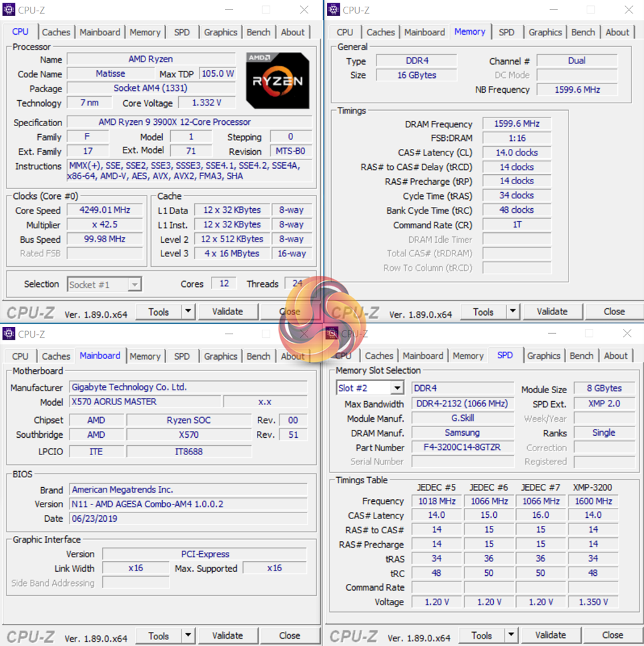This screenshot has height=646, width=644.
Task: Click the Package value Socket AM4 (1331)
Action: click(151, 88)
